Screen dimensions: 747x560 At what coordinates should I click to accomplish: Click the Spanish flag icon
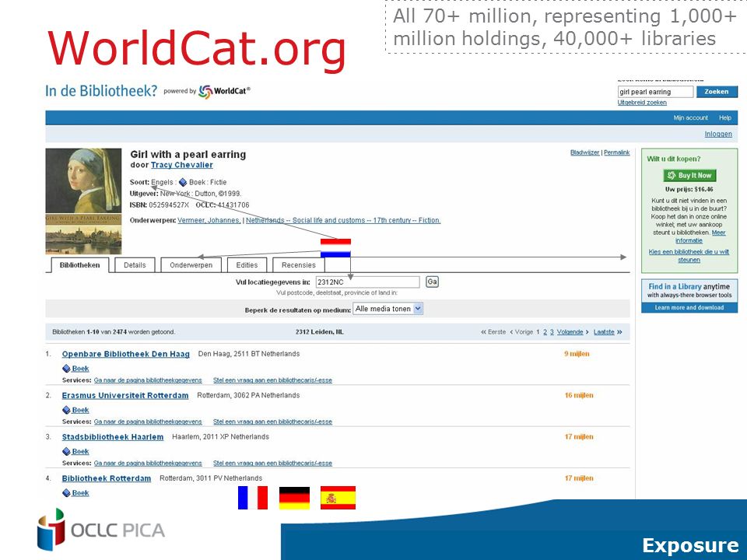(338, 498)
